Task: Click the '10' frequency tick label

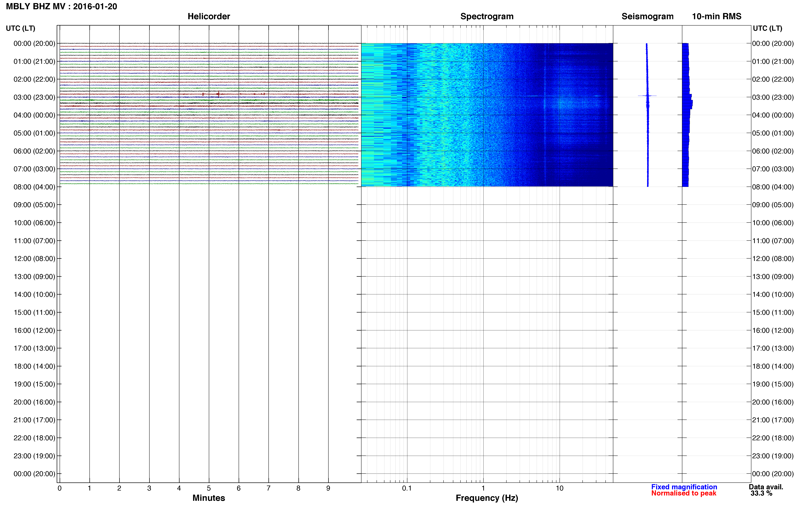Action: 559,488
